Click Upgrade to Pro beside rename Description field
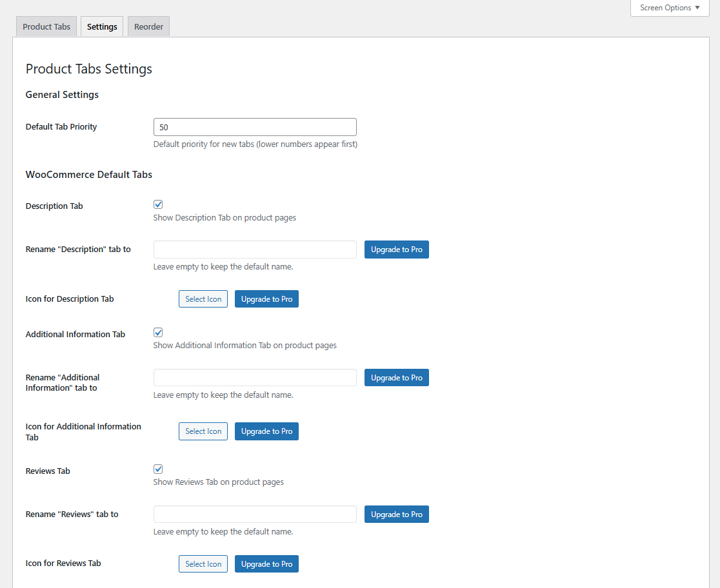Screen dimensions: 720x588 point(396,250)
